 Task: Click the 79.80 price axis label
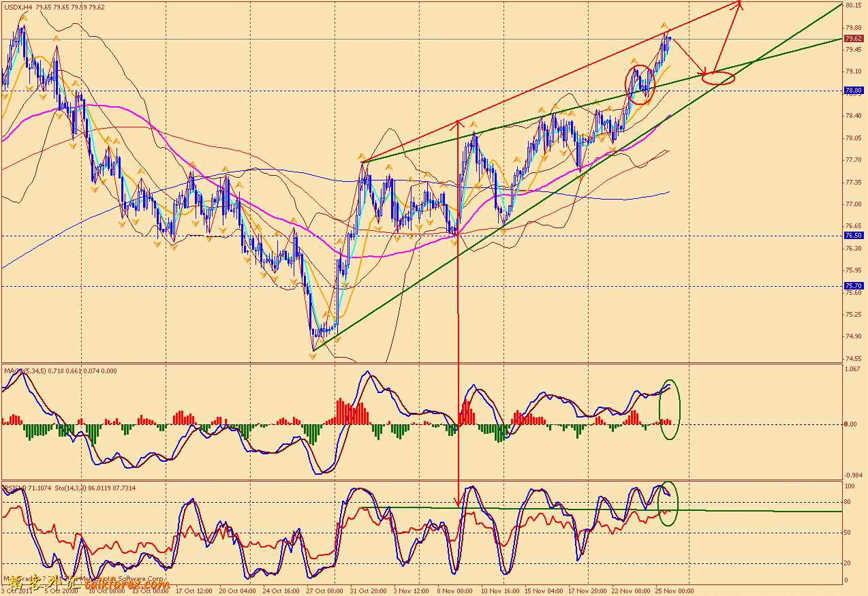point(855,28)
